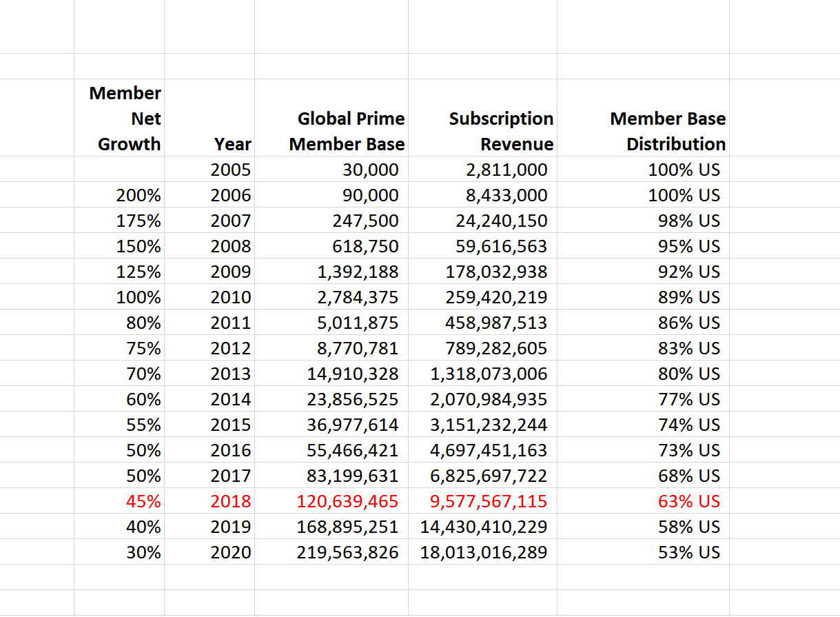The height and width of the screenshot is (617, 840).
Task: Click the member base value 30,000
Action: 331,170
